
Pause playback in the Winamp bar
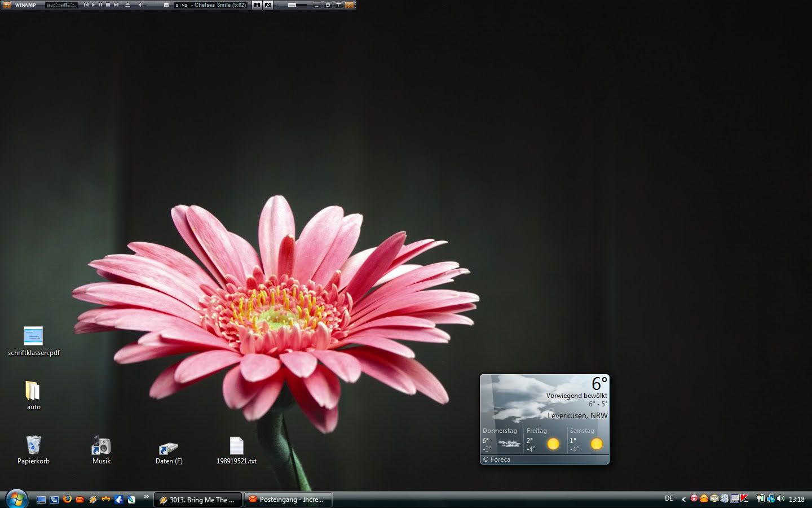pyautogui.click(x=100, y=5)
